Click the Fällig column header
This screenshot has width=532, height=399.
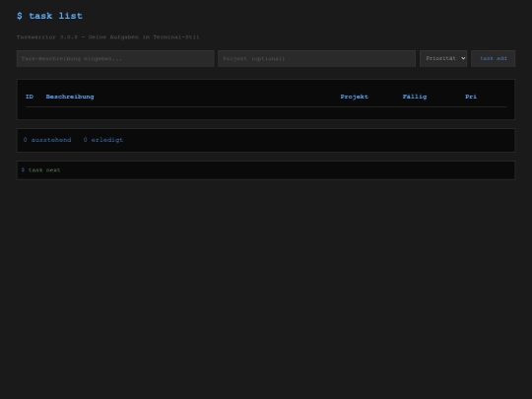coord(415,97)
